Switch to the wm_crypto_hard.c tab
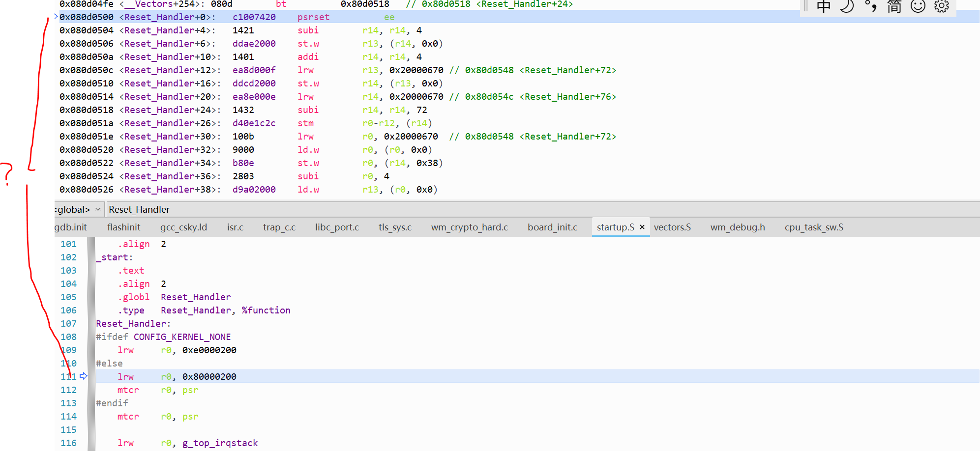This screenshot has height=451, width=980. tap(469, 227)
